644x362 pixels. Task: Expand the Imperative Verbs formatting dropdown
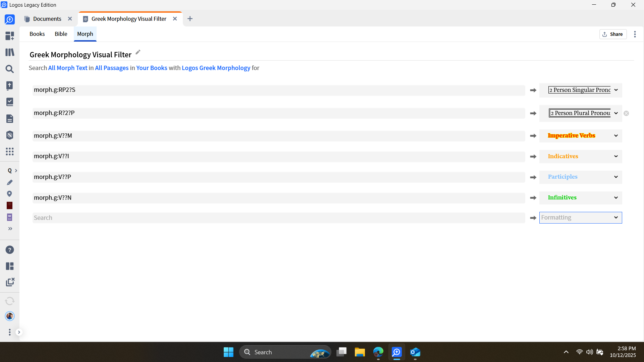(x=616, y=136)
